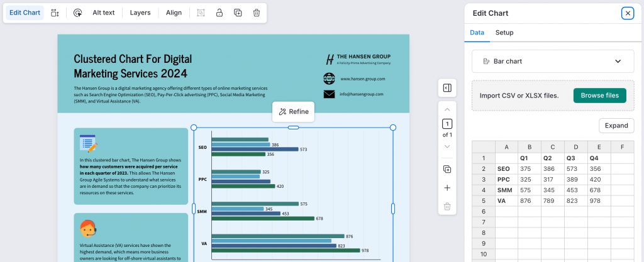Click the notepad pencil illustration icon

click(x=88, y=143)
